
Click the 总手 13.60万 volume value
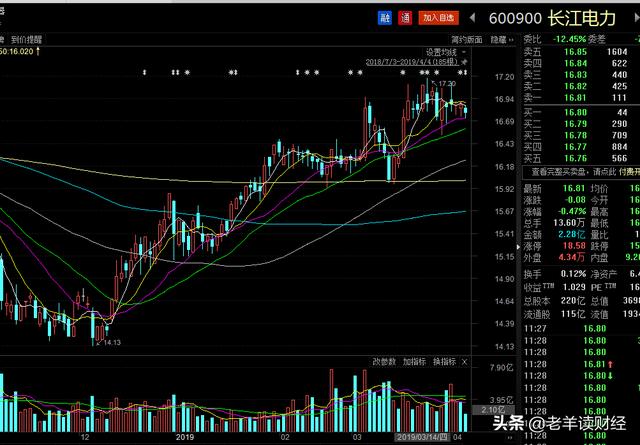pyautogui.click(x=569, y=222)
